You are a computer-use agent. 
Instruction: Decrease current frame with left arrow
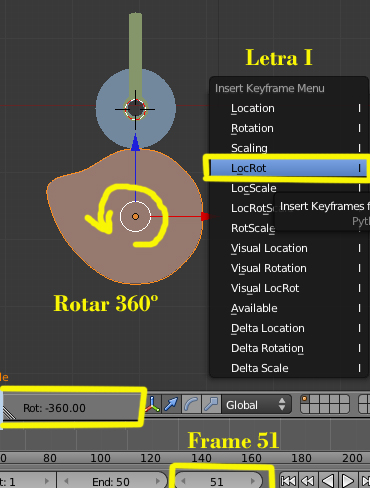183,481
